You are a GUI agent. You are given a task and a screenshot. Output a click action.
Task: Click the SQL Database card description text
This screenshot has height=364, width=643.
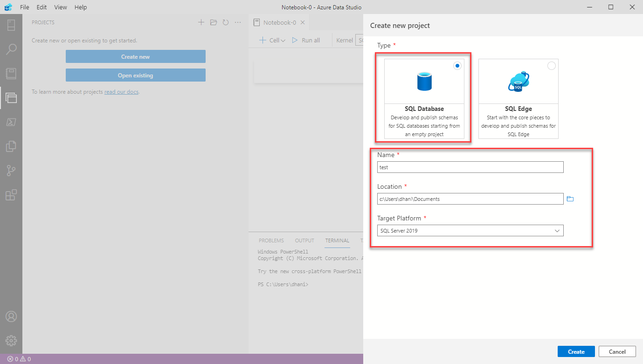click(x=424, y=126)
